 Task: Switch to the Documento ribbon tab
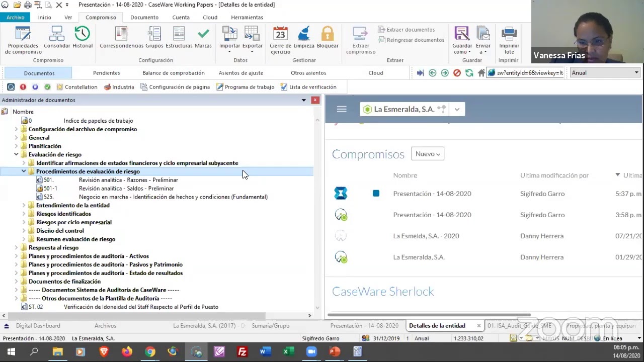[x=144, y=17]
